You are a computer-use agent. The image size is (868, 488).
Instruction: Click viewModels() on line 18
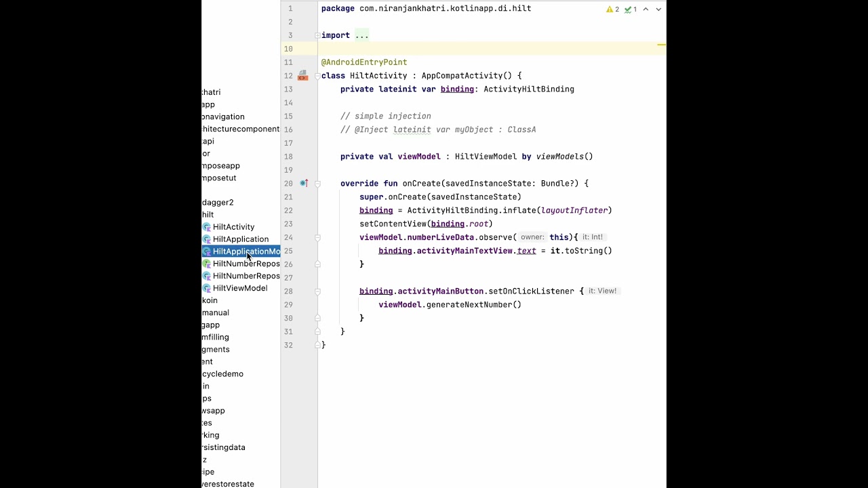click(x=564, y=157)
